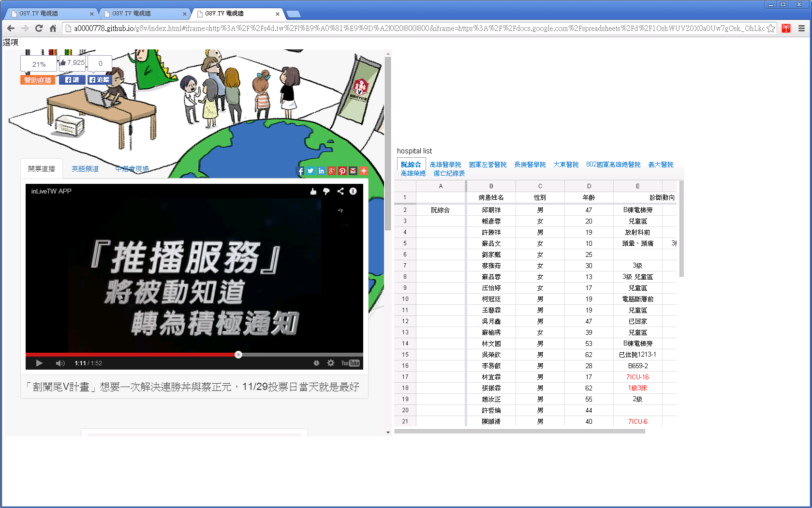Show video info with the info icon
Image resolution: width=812 pixels, height=508 pixels.
pos(353,191)
